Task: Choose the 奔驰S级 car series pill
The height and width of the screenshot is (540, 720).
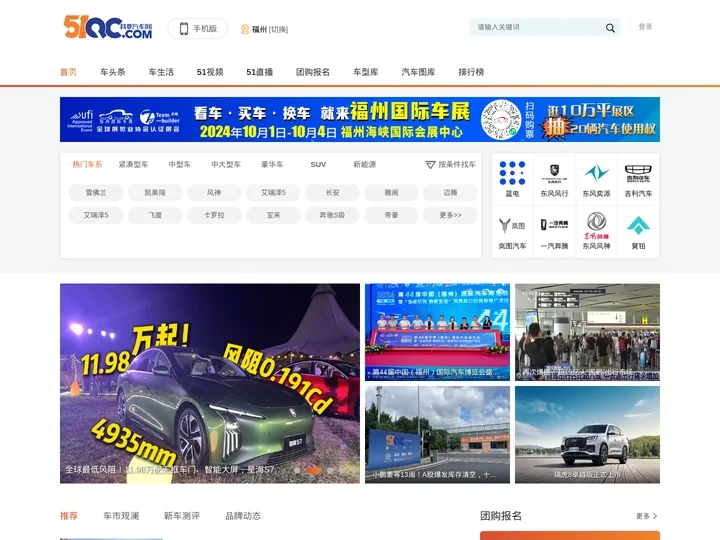Action: pyautogui.click(x=332, y=215)
